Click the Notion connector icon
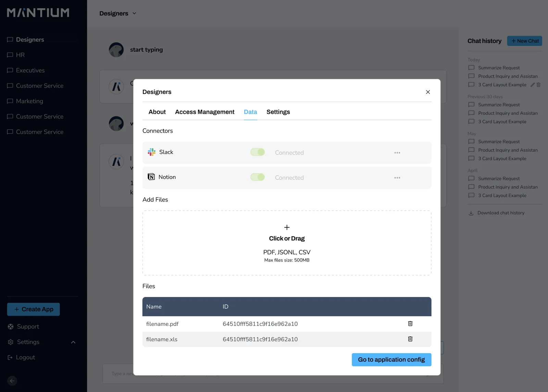The image size is (548, 392). 151,177
